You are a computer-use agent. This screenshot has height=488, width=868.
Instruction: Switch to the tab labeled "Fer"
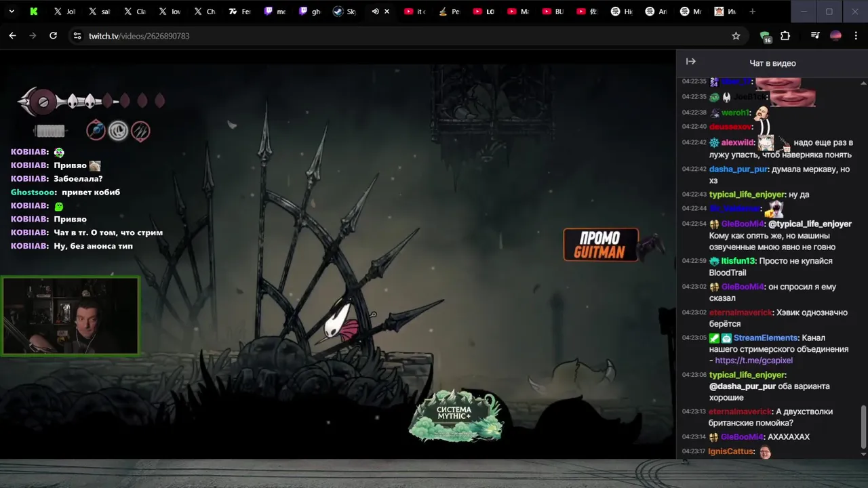pyautogui.click(x=239, y=12)
